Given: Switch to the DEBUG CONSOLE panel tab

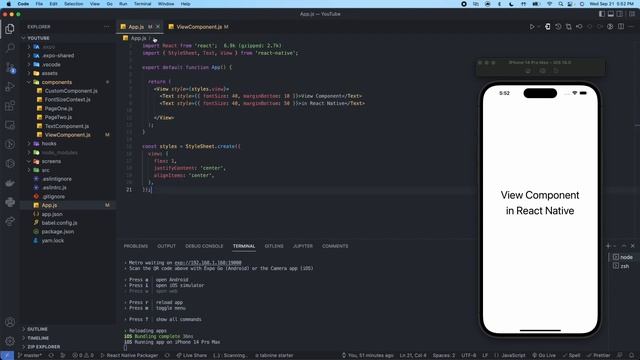Looking at the screenshot, I should click(204, 246).
